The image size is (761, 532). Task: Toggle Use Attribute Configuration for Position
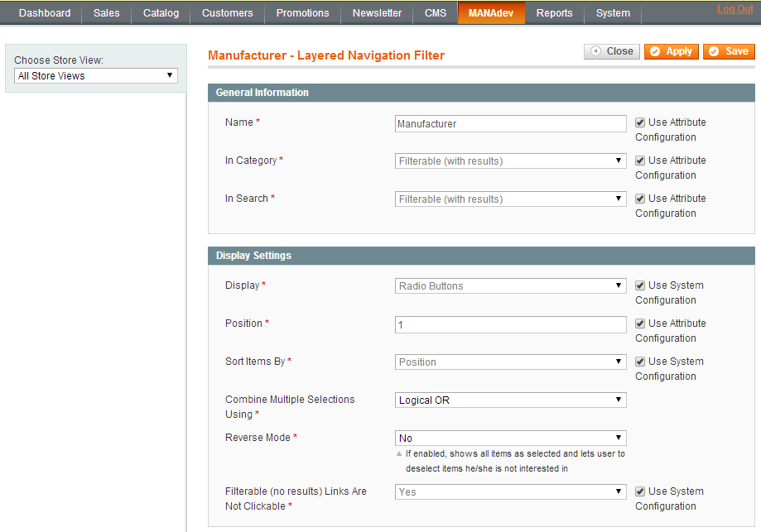click(x=640, y=324)
